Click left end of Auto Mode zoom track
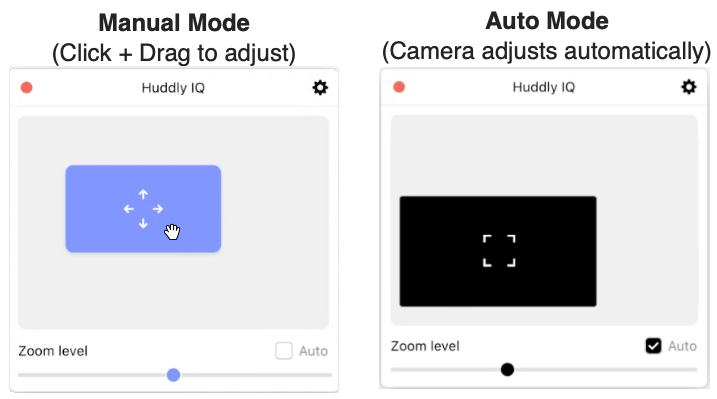 coord(394,369)
